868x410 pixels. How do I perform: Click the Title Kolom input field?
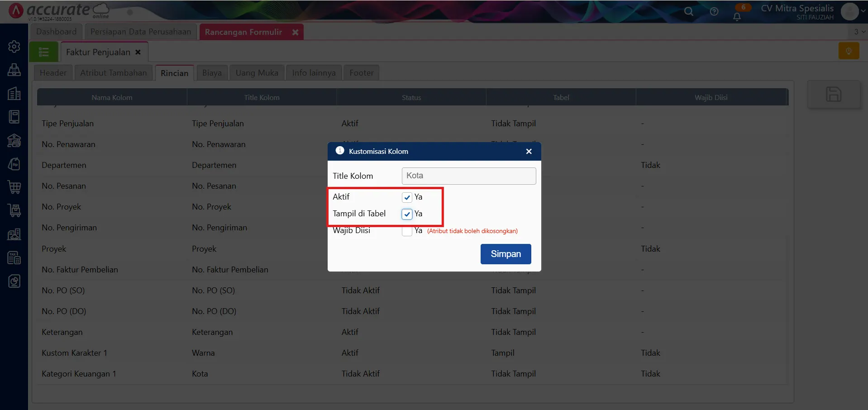point(468,176)
